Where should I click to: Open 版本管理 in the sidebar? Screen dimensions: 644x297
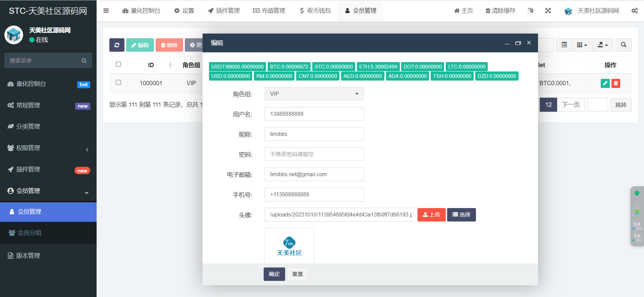click(x=48, y=256)
